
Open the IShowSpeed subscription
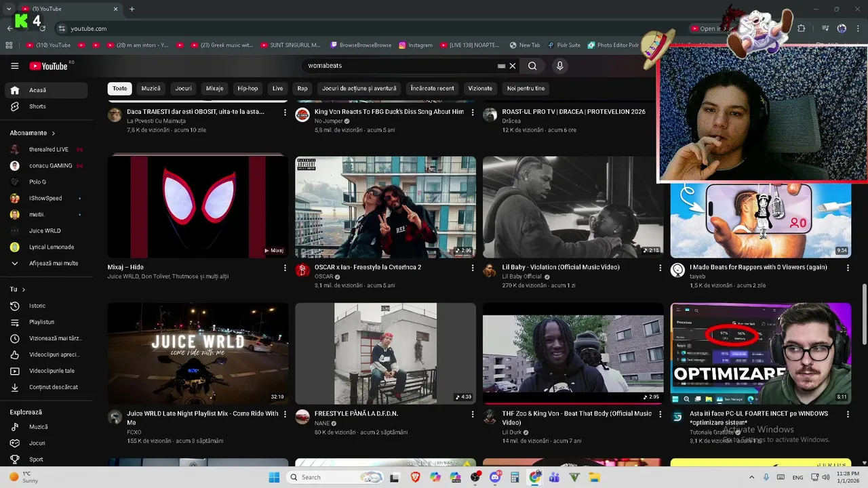click(x=46, y=198)
